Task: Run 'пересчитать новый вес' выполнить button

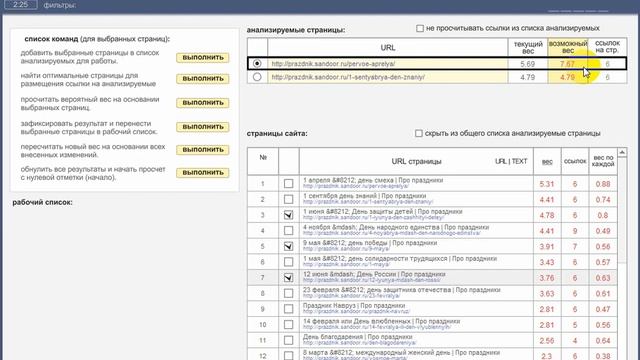Action: click(202, 150)
